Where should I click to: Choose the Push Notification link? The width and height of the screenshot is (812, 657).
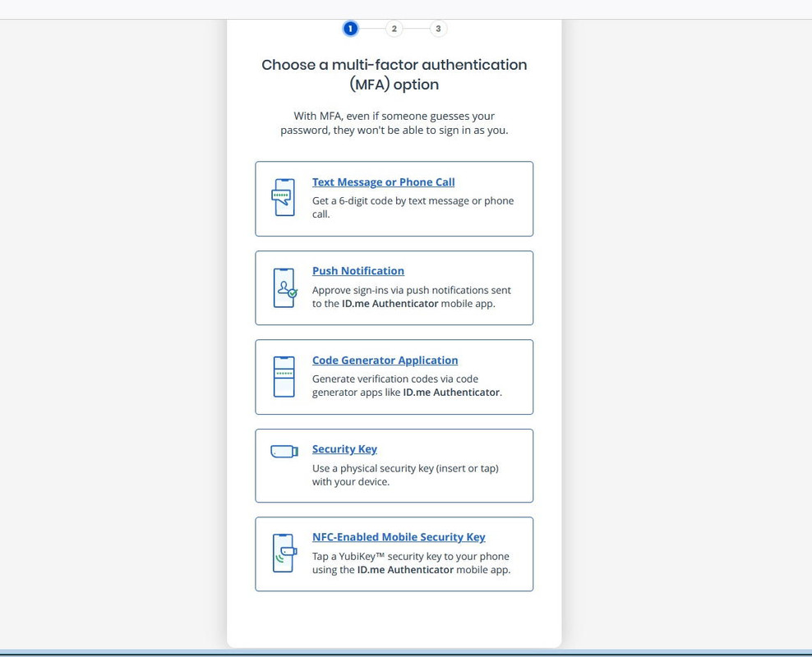click(358, 270)
